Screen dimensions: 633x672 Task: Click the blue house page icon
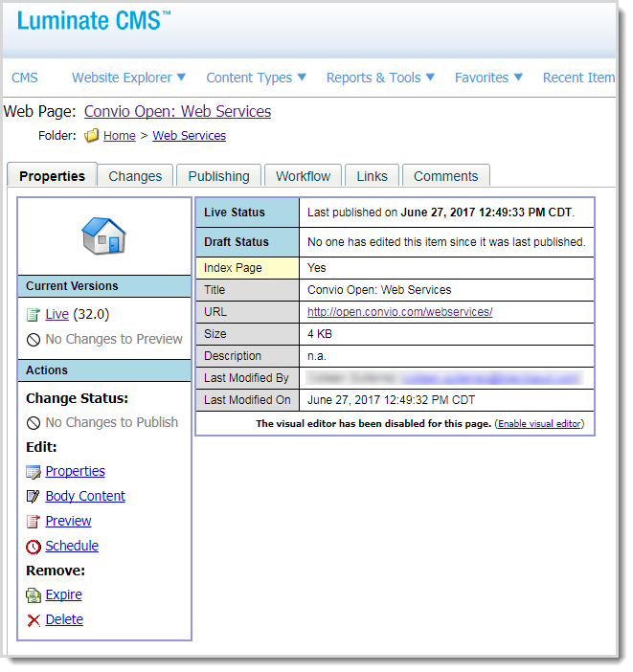click(103, 236)
